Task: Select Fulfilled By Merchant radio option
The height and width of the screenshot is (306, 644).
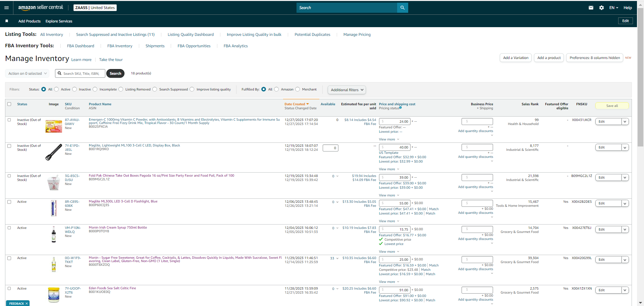Action: [298, 89]
